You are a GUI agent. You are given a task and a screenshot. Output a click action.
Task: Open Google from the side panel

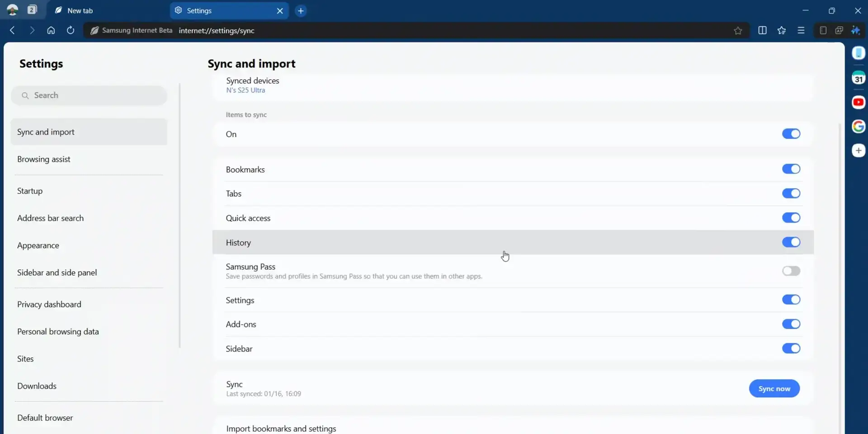click(859, 127)
